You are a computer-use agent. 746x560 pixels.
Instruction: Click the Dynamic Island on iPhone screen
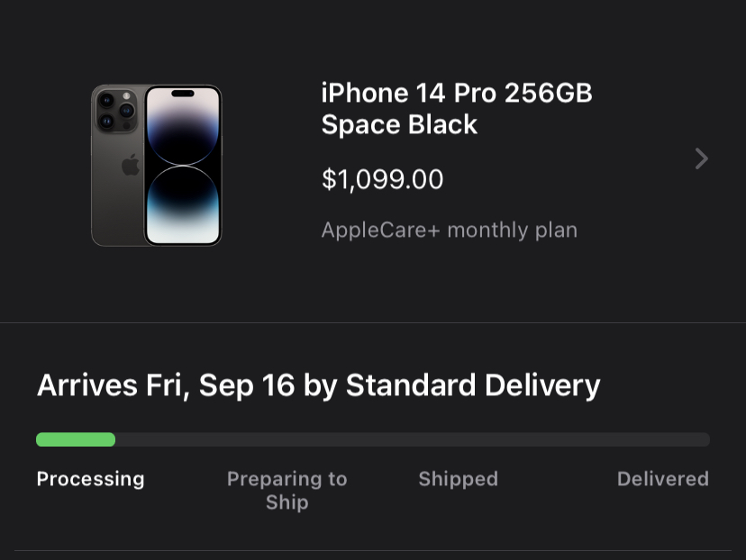(183, 94)
